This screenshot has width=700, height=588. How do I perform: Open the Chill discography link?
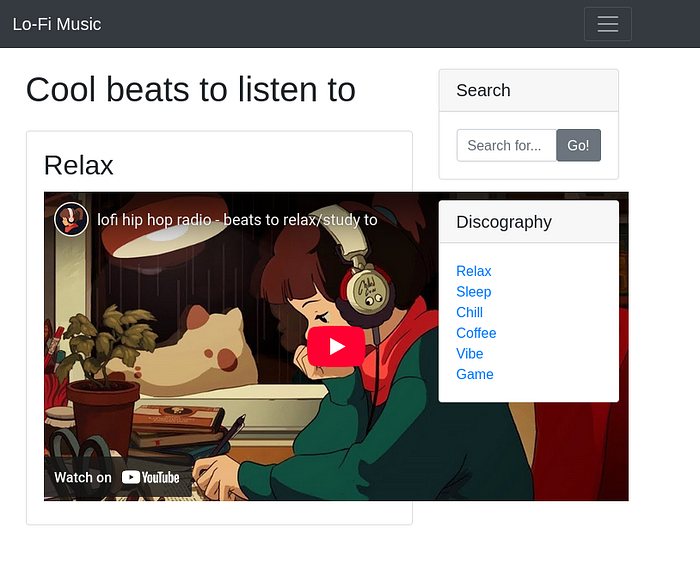[469, 312]
